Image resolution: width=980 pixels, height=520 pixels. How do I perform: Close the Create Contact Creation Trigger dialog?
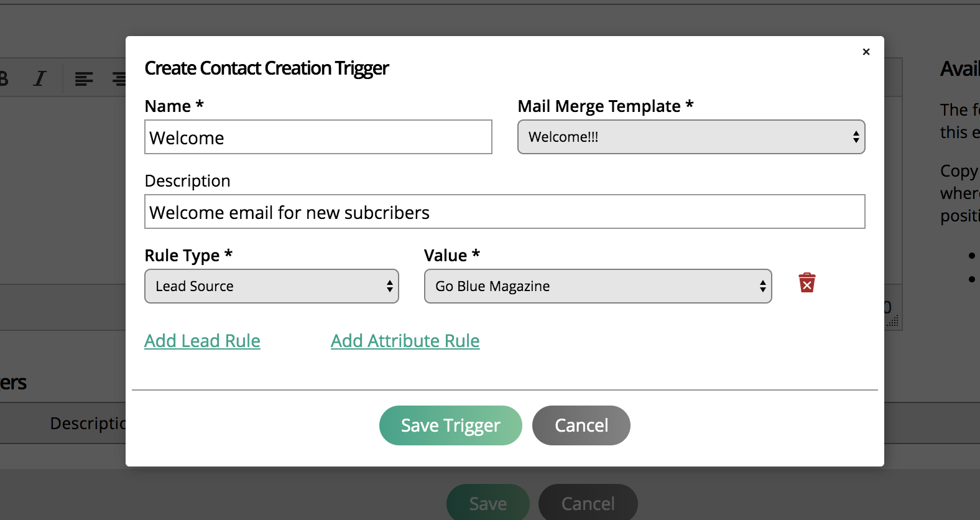pos(866,52)
